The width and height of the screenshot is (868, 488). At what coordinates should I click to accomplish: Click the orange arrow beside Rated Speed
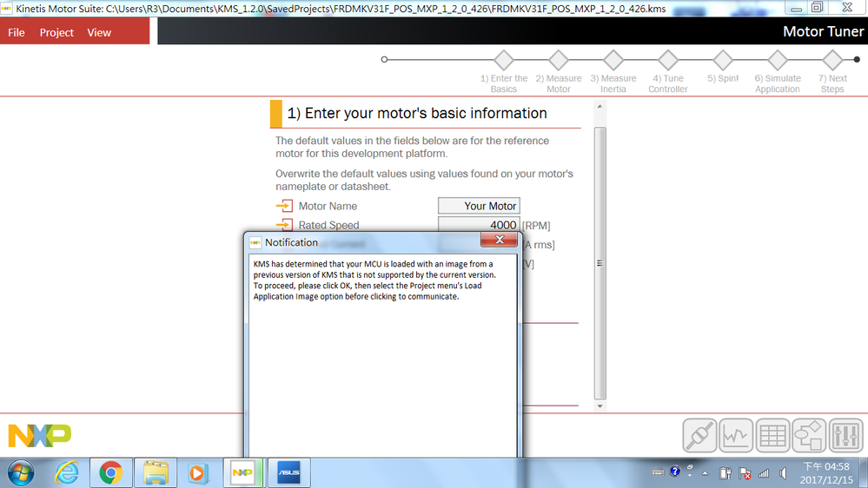point(284,225)
